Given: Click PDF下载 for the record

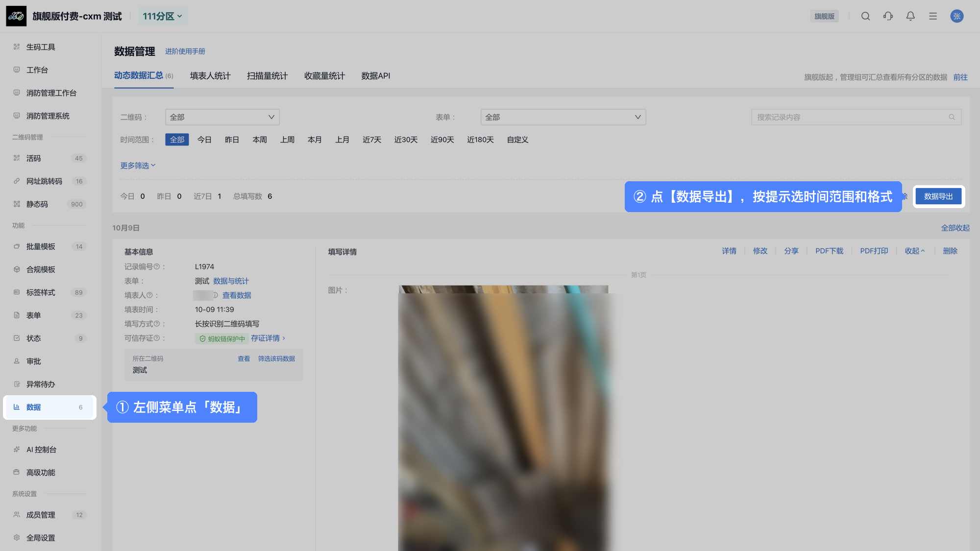Looking at the screenshot, I should pyautogui.click(x=829, y=251).
